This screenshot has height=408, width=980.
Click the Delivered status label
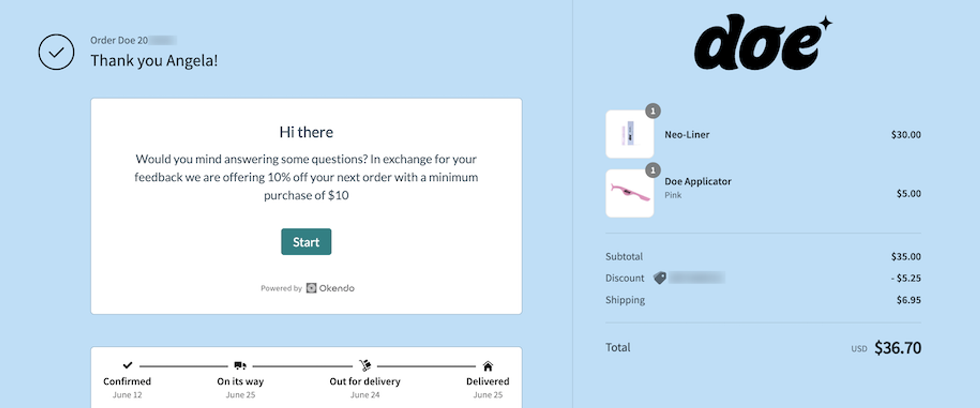pos(488,381)
